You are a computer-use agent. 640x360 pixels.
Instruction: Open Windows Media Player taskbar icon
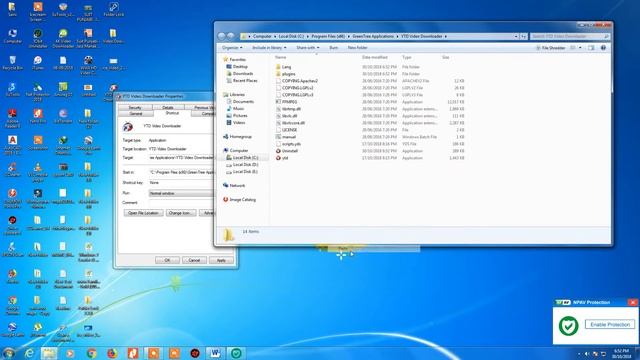(x=71, y=353)
